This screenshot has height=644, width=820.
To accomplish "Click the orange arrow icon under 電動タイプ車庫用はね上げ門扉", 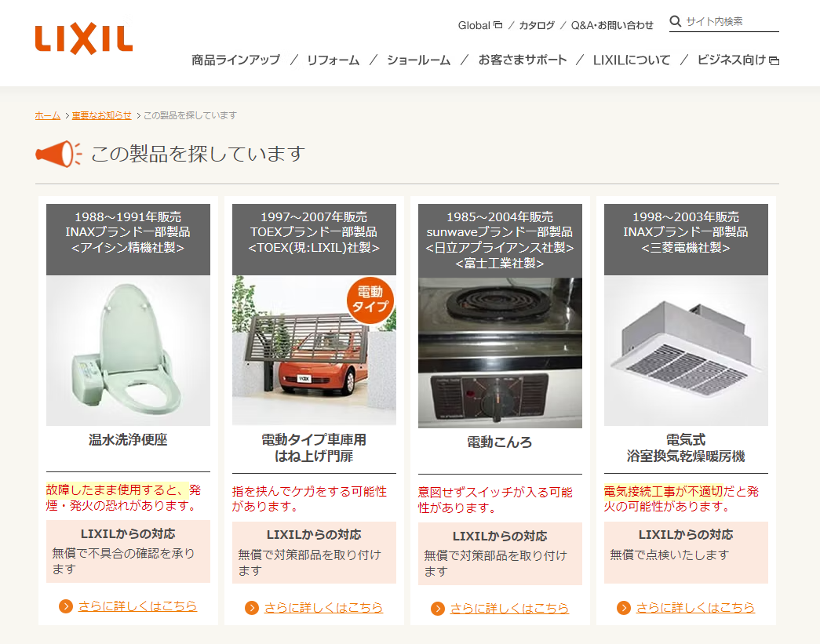I will pos(252,607).
